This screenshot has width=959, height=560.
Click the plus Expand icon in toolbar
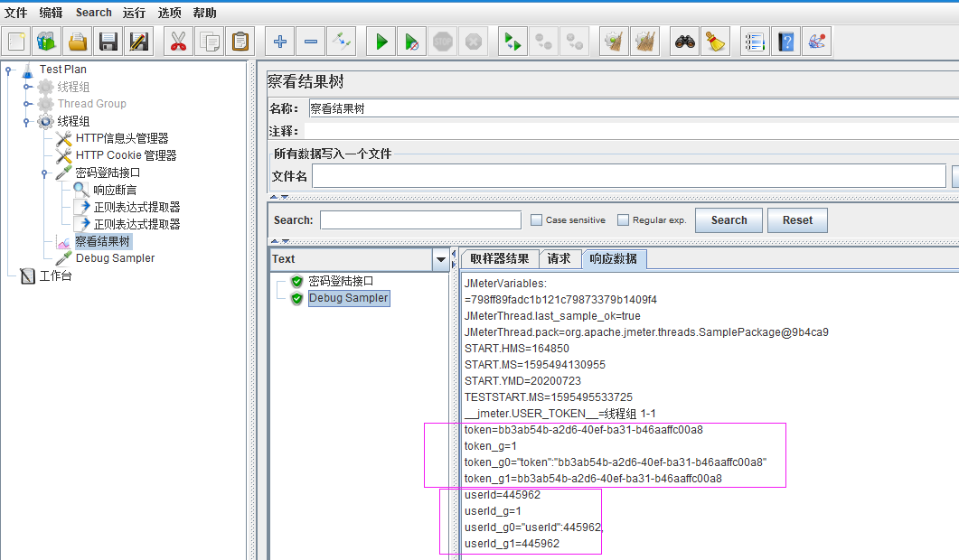tap(280, 42)
